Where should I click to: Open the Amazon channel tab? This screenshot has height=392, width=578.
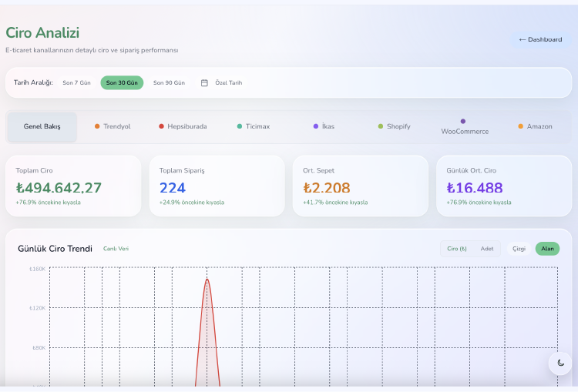(x=535, y=126)
